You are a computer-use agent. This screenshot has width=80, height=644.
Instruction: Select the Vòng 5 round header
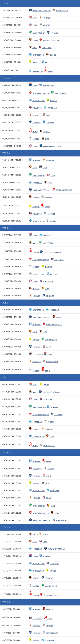coord(40,228)
